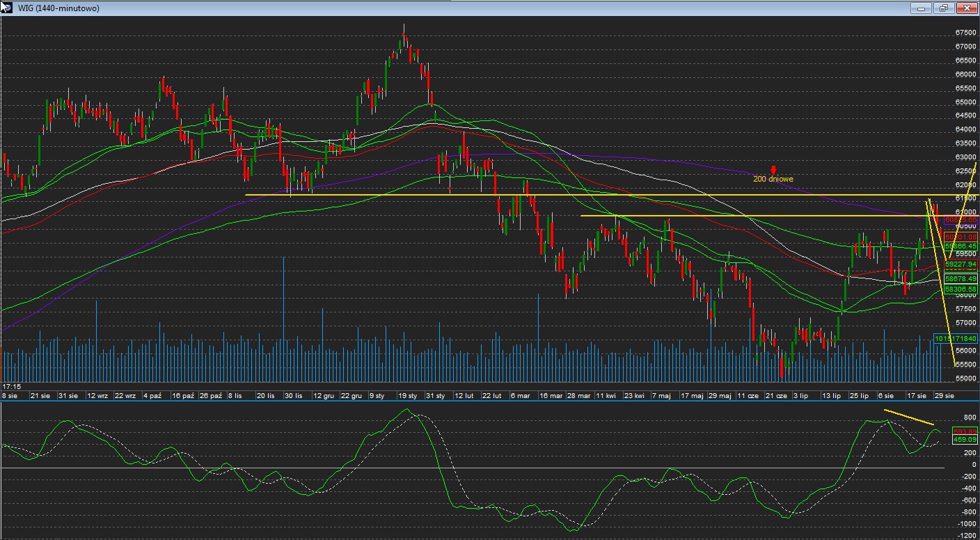Minimize the WIG chart window
The image size is (980, 540).
pyautogui.click(x=921, y=8)
